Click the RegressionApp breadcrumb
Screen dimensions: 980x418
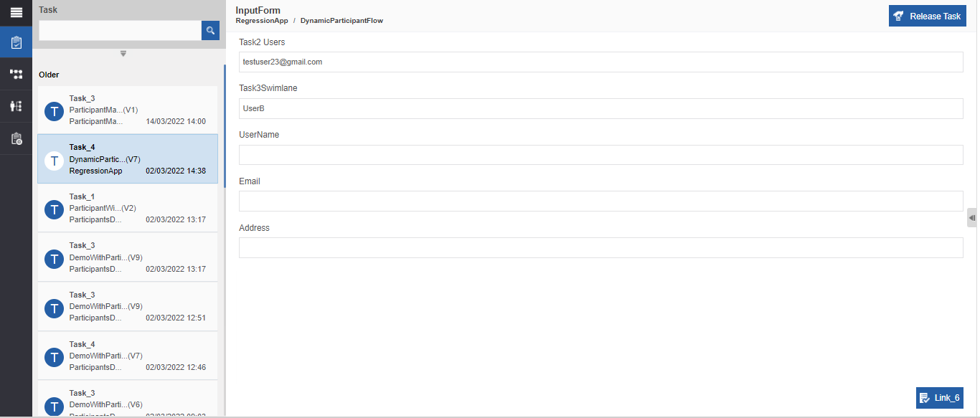tap(262, 21)
